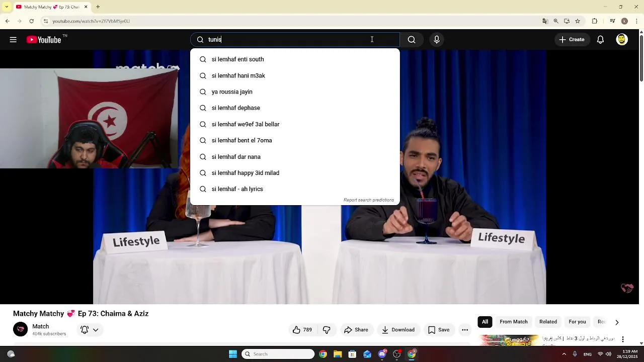This screenshot has height=362, width=644.
Task: Bookmark this page with star
Action: (x=578, y=21)
